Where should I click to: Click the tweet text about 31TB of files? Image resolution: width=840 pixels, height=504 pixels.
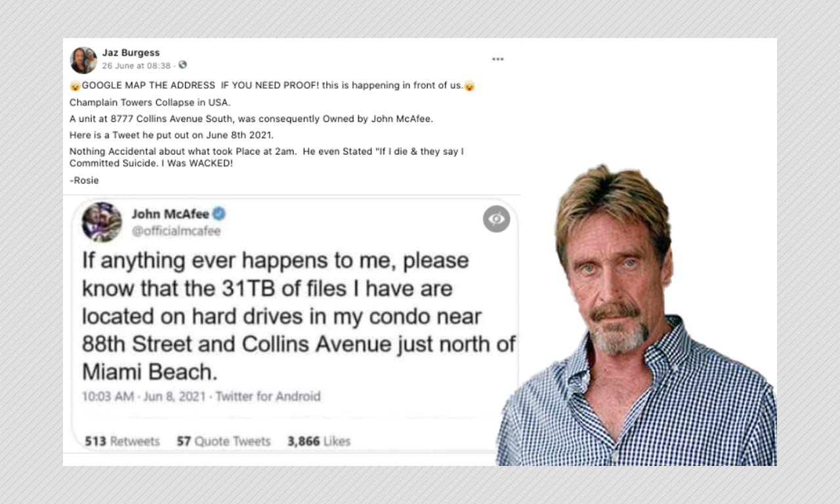(x=299, y=316)
